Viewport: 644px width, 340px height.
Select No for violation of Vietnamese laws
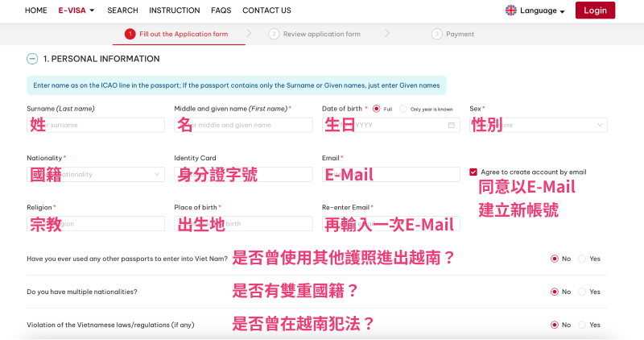click(x=555, y=325)
